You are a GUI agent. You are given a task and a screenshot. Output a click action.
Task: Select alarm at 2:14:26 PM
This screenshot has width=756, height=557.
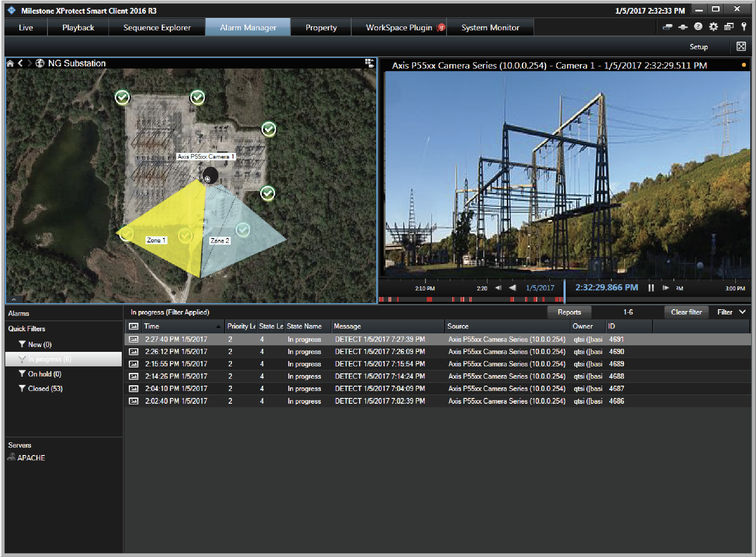438,376
